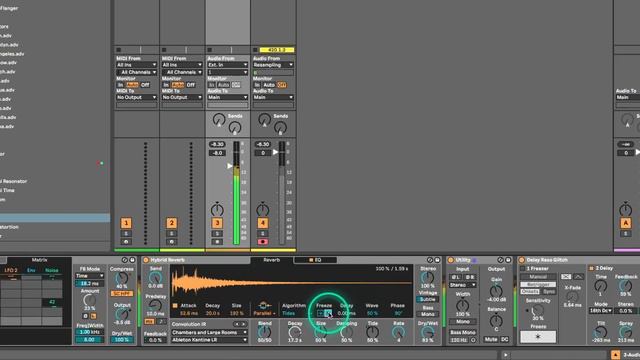
Task: Click track 4 pan knob
Action: (262, 210)
